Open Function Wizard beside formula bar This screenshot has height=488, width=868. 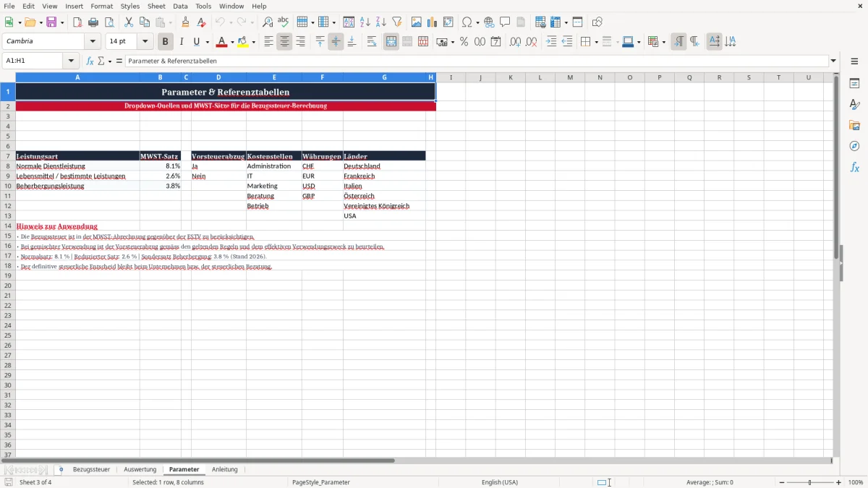pyautogui.click(x=90, y=61)
